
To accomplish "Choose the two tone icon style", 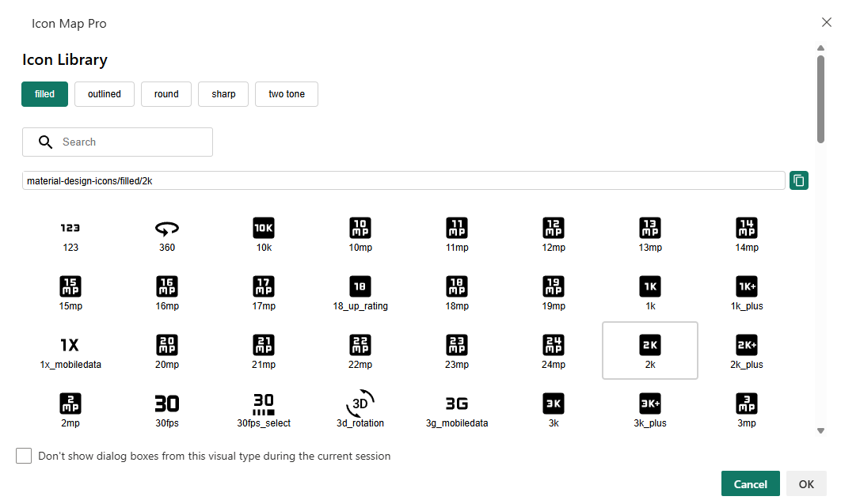I will 287,94.
